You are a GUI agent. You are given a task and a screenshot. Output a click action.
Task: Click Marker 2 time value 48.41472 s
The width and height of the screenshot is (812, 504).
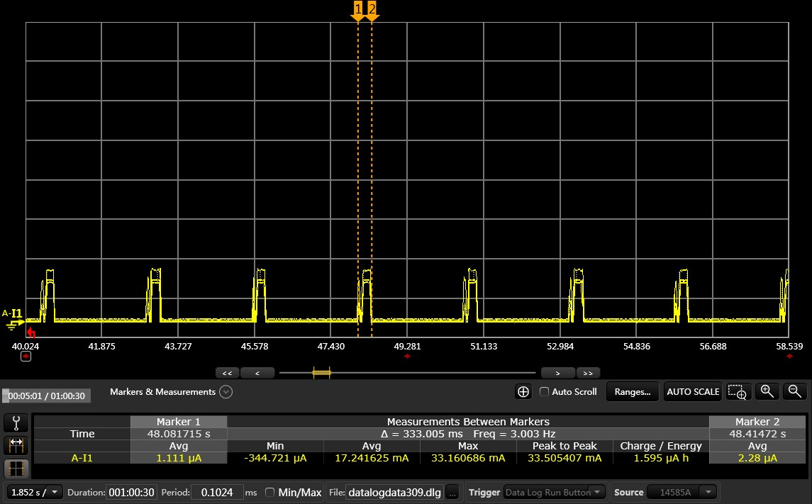(757, 434)
